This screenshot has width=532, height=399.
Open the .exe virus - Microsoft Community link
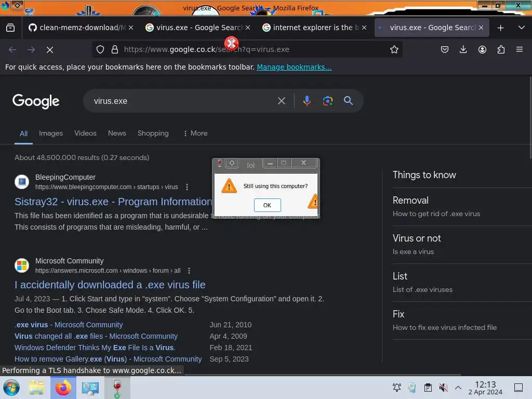(x=69, y=325)
